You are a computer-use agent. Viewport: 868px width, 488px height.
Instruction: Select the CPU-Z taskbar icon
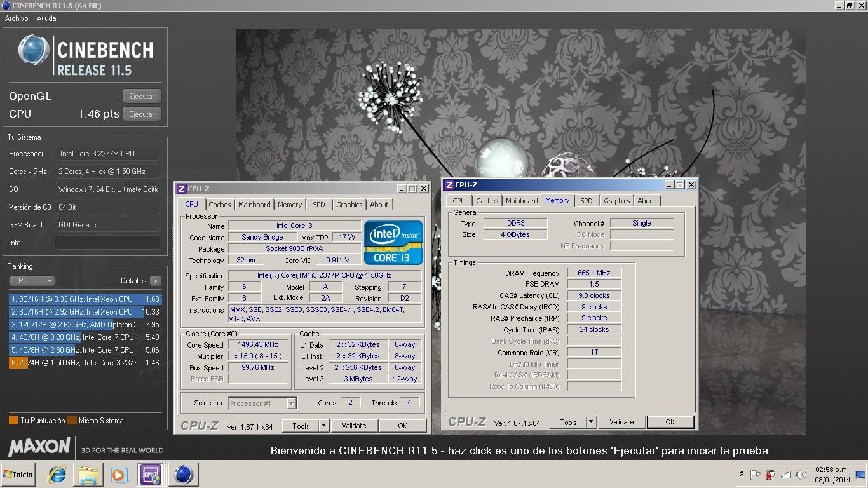[151, 475]
